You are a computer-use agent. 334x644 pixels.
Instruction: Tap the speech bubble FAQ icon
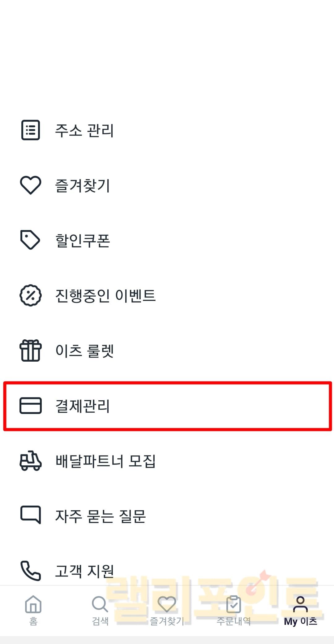(30, 515)
